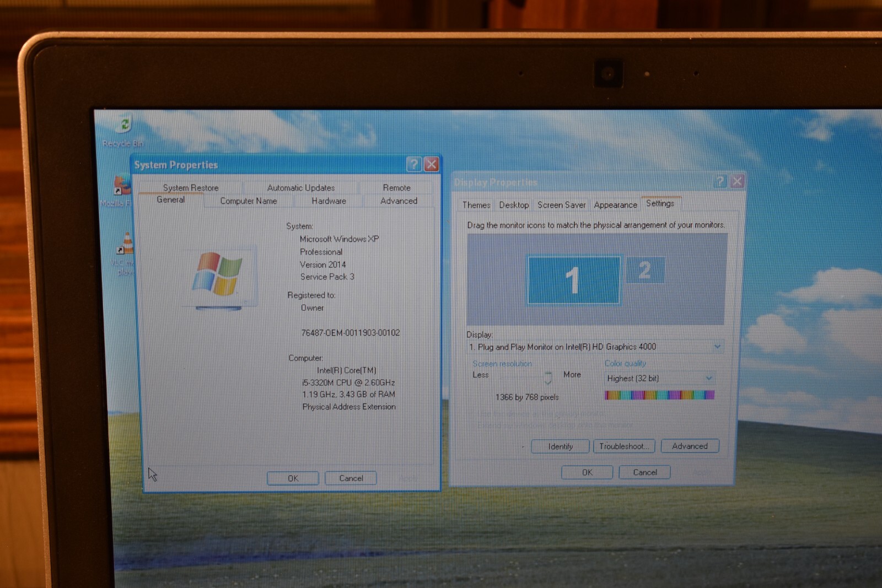The image size is (882, 588).
Task: Select monitor 1 in the arrangement preview
Action: 573,280
